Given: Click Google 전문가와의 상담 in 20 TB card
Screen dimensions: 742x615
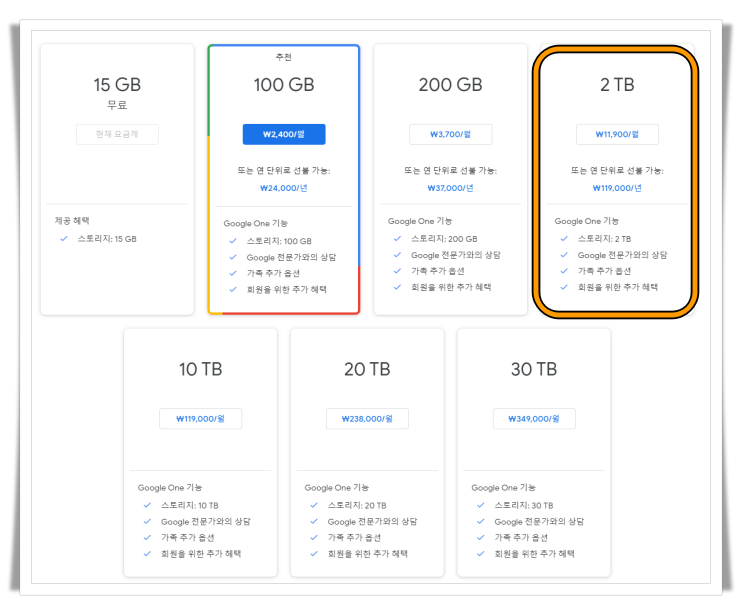Looking at the screenshot, I should coord(372,521).
